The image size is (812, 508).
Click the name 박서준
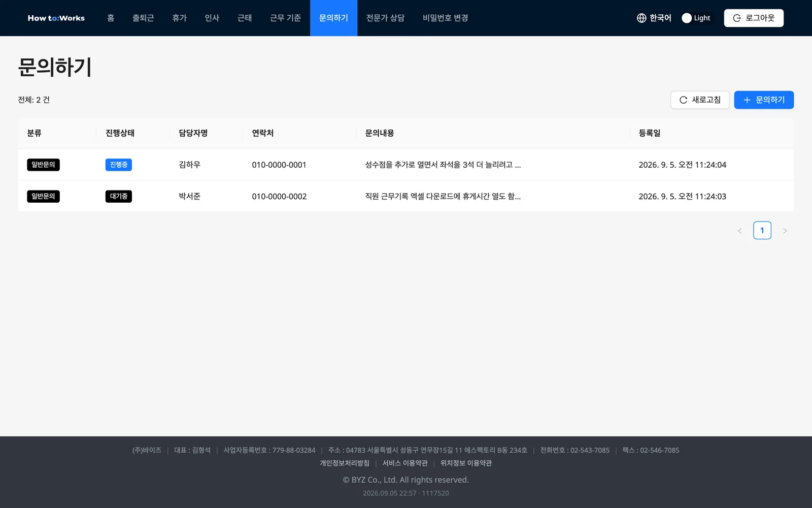pyautogui.click(x=190, y=196)
